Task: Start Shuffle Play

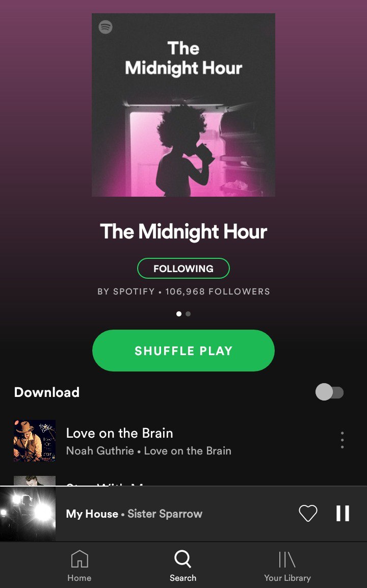Action: (x=183, y=351)
